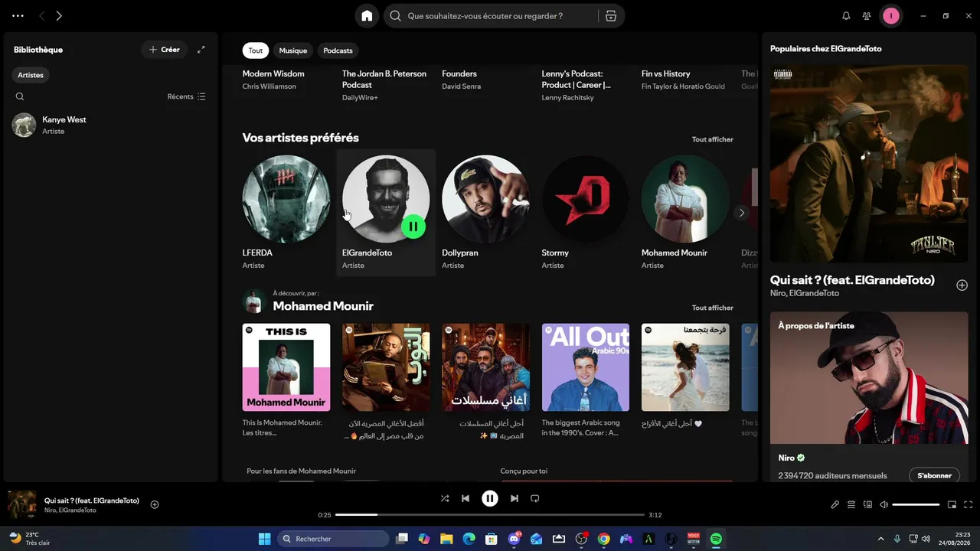This screenshot has width=980, height=551.
Task: Click the Créer button
Action: [165, 50]
